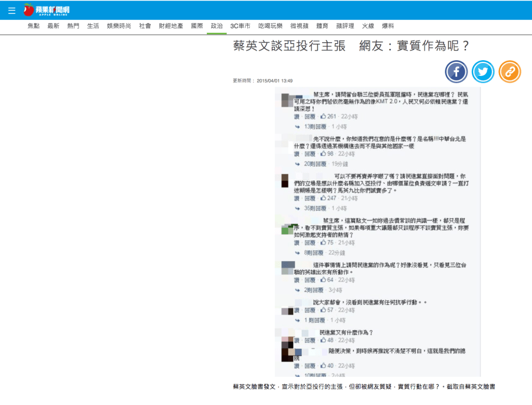Image resolution: width=532 pixels, height=405 pixels.
Task: Click the Apple Daily logo
Action: 46,10
